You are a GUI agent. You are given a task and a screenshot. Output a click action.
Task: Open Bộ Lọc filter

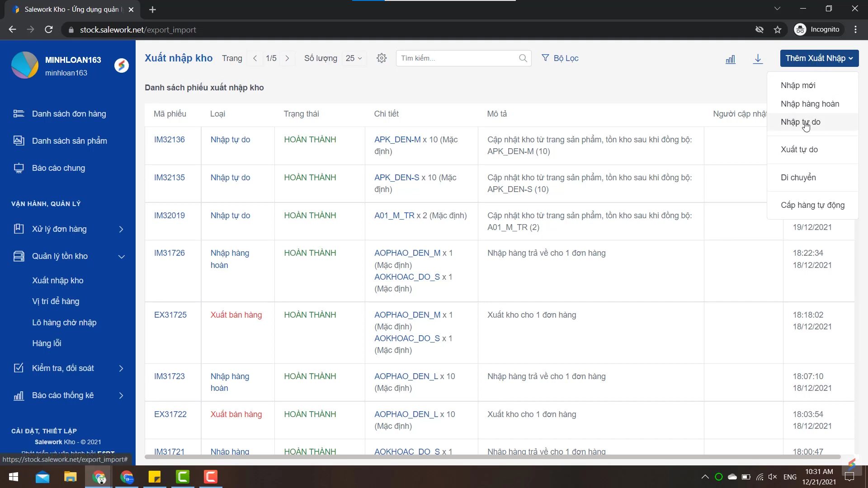tap(560, 58)
